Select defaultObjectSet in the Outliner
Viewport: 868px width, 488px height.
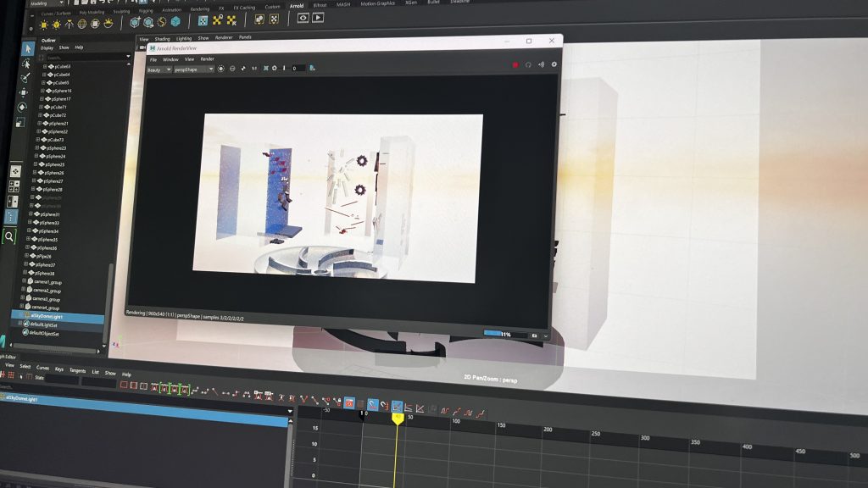click(43, 333)
